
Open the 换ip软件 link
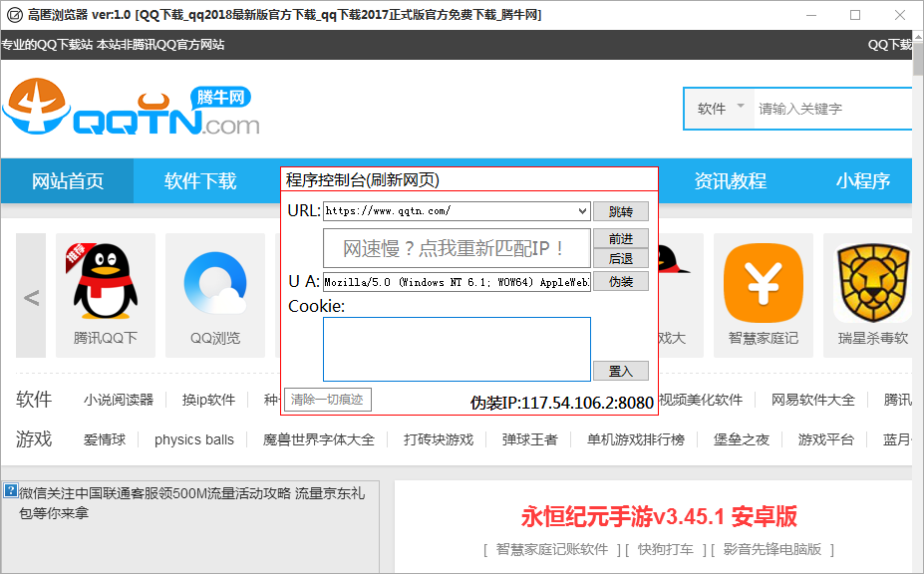(x=208, y=400)
